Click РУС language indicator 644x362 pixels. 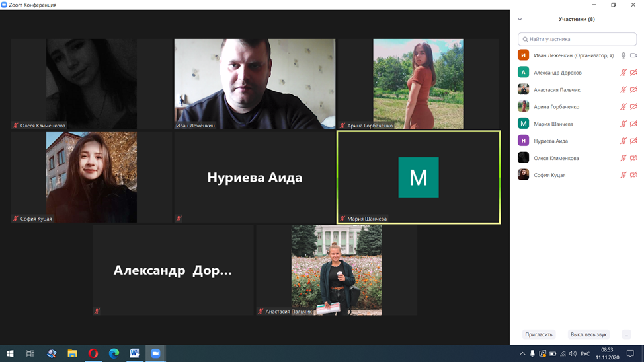(x=585, y=354)
